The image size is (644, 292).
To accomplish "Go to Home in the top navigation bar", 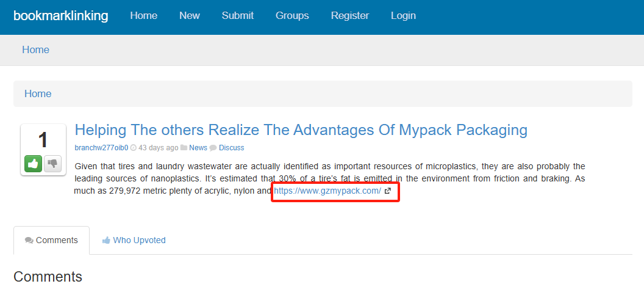I will coord(144,16).
